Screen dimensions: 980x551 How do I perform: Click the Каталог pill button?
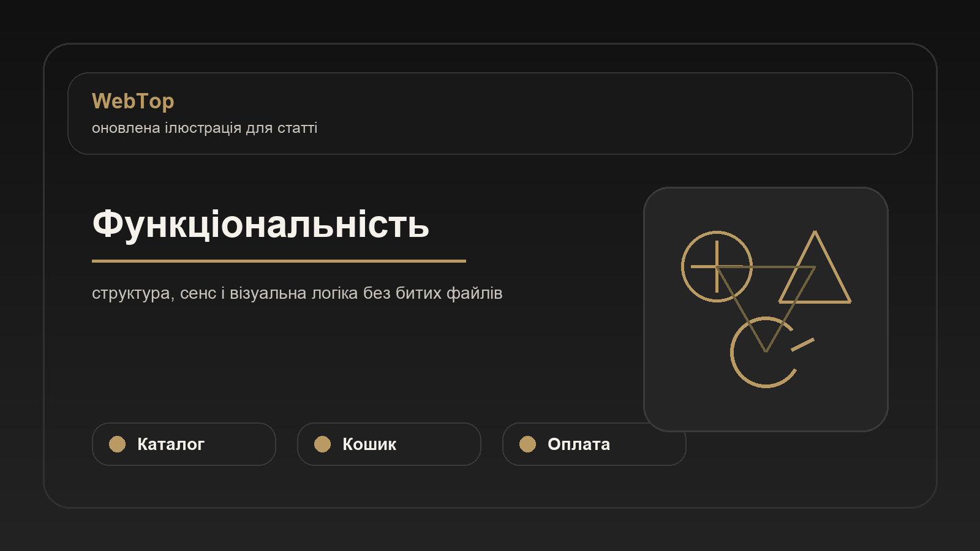(184, 444)
